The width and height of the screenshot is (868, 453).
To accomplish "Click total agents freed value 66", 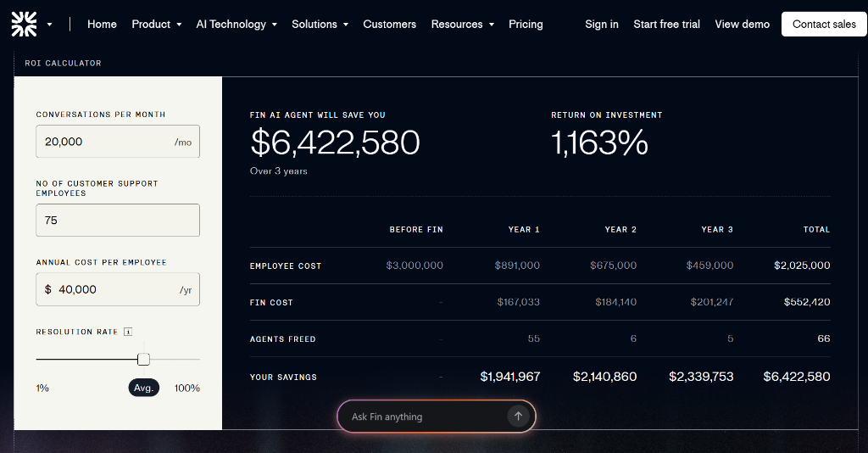I will [x=824, y=338].
